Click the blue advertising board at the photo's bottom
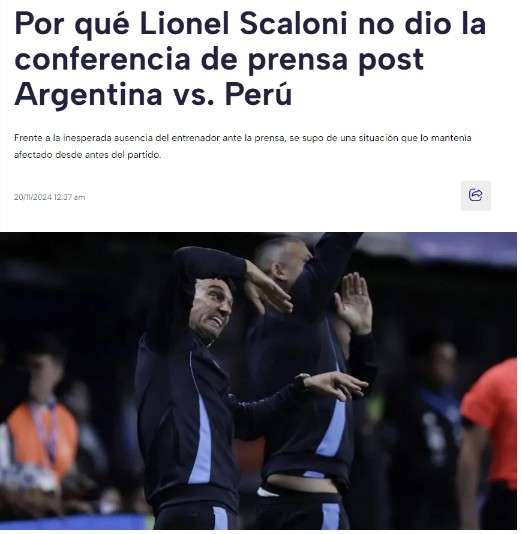 [x=73, y=523]
